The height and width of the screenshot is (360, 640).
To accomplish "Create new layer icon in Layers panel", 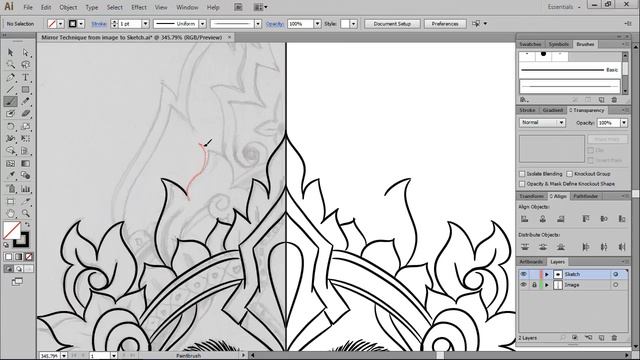I will point(601,338).
